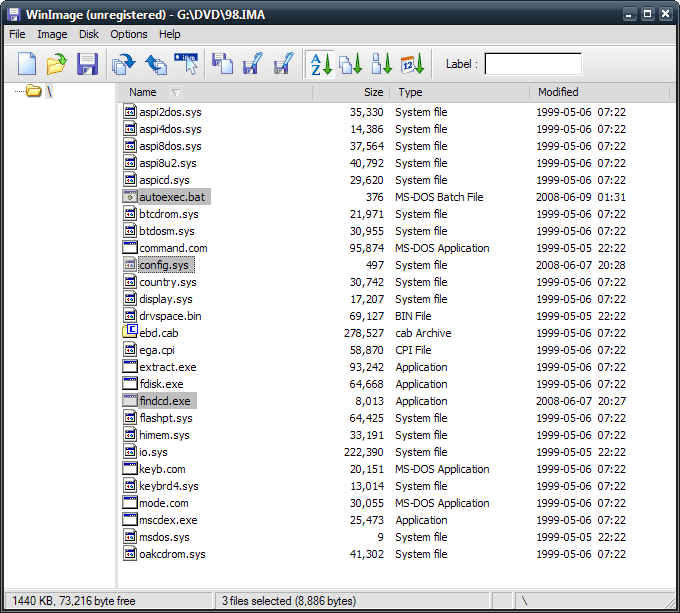Image resolution: width=680 pixels, height=613 pixels.
Task: Click the config.sys file icon
Action: [x=130, y=264]
